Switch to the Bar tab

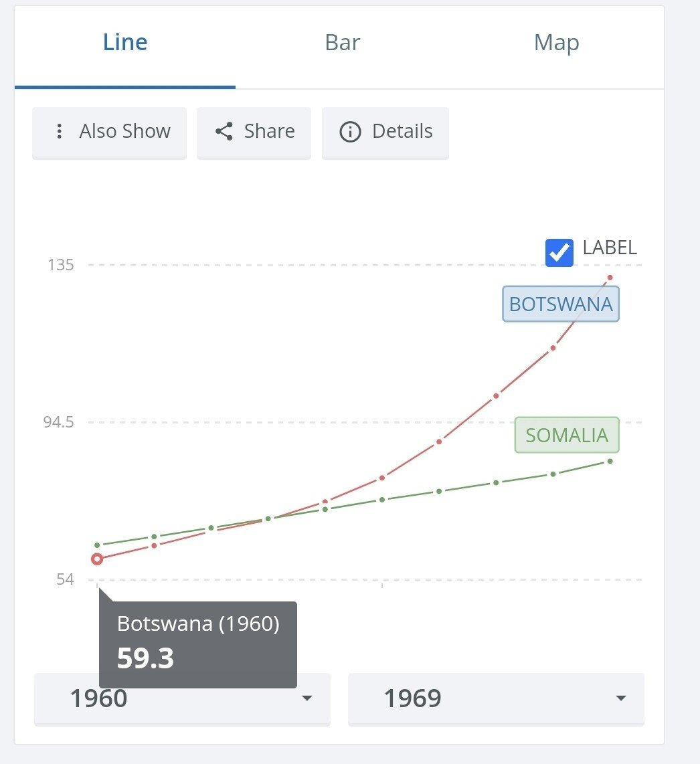(343, 43)
